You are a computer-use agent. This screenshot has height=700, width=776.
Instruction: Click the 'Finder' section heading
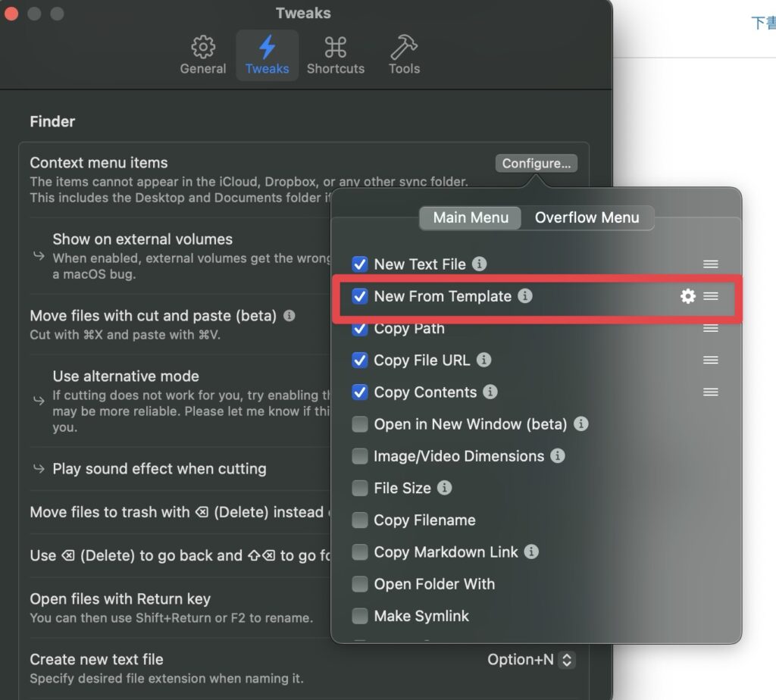[x=52, y=122]
